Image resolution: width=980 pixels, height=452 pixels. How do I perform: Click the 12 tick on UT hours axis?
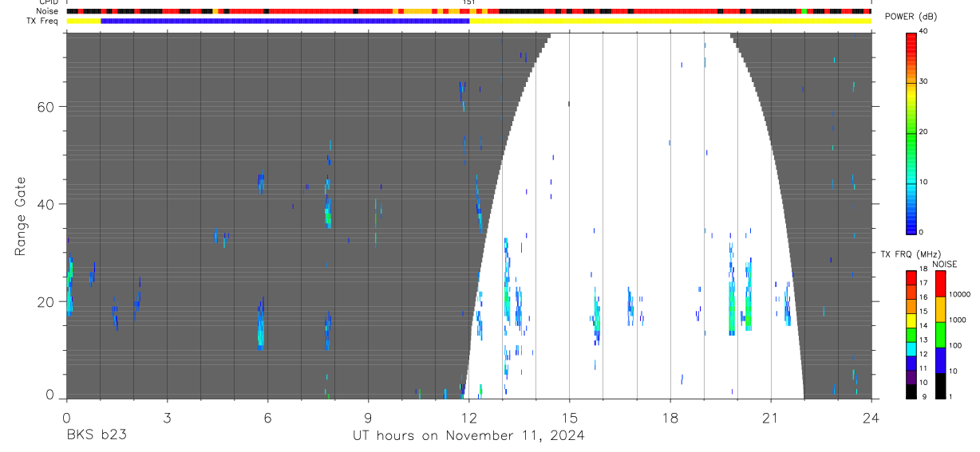click(x=468, y=417)
